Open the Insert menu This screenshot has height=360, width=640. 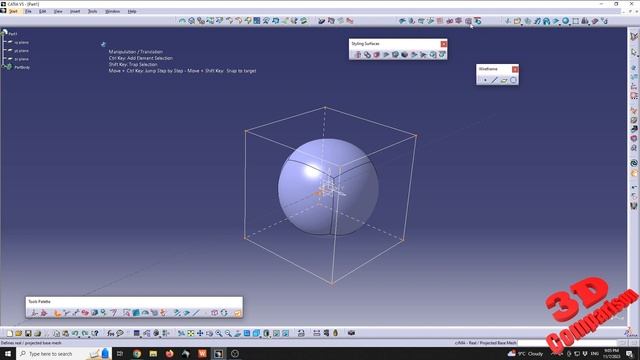click(x=75, y=11)
